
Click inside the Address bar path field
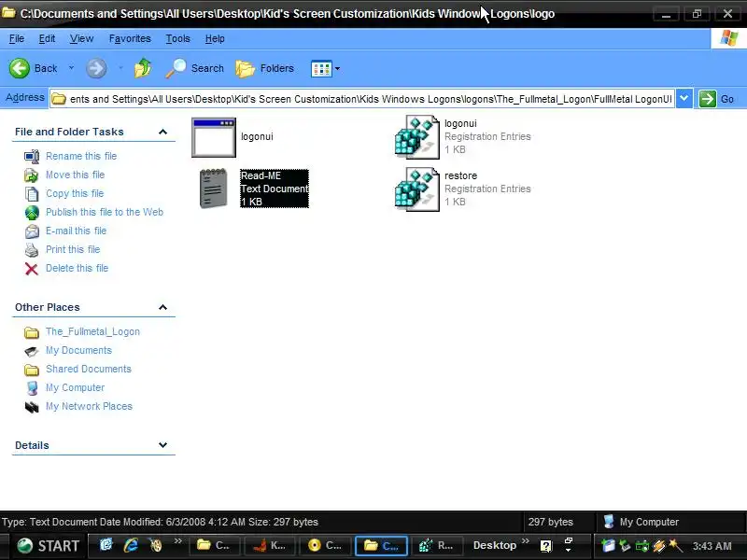coord(362,99)
